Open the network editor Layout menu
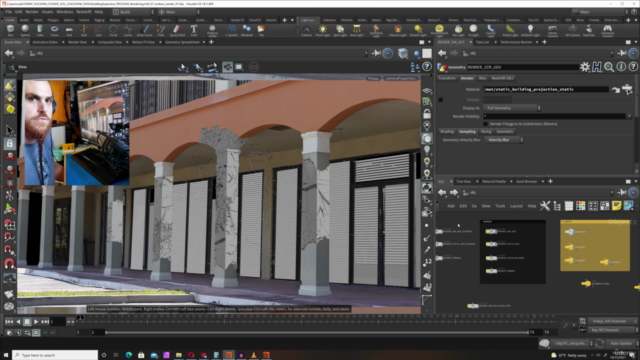The image size is (640, 360). pyautogui.click(x=516, y=206)
